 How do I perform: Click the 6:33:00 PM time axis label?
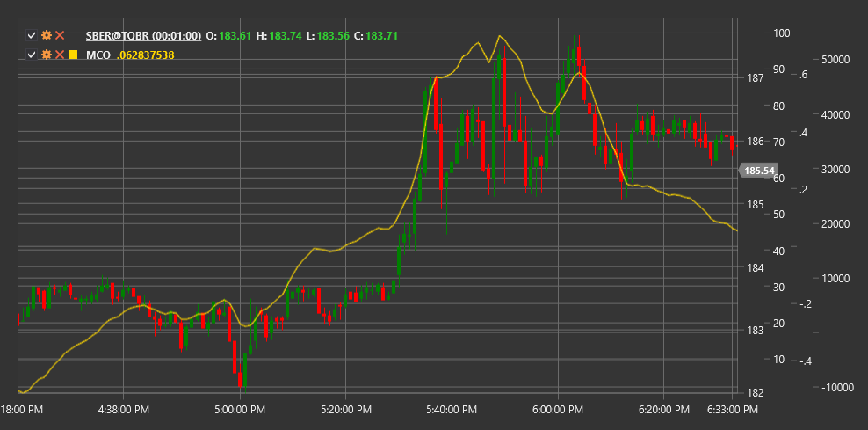[x=731, y=410]
